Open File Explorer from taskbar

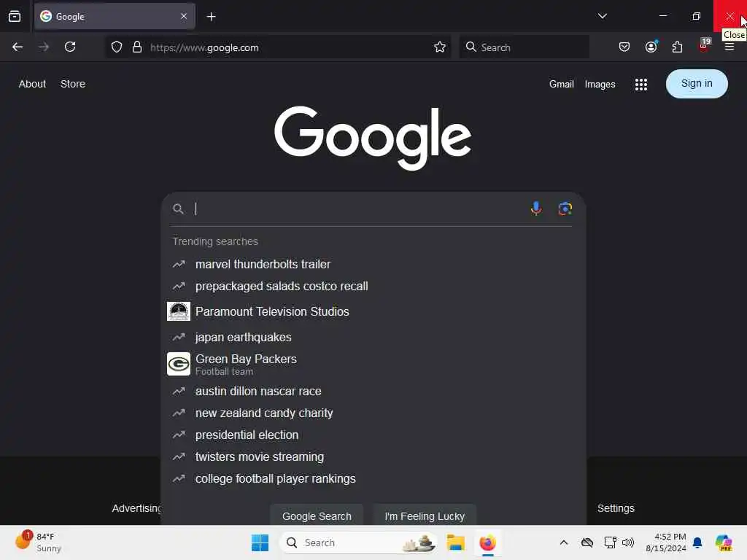pyautogui.click(x=455, y=542)
